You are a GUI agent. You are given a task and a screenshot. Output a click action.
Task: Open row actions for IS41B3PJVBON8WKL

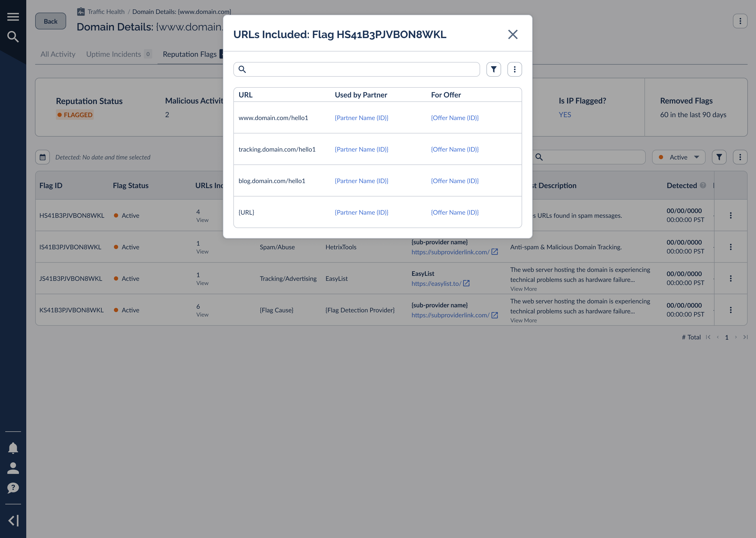click(x=731, y=247)
